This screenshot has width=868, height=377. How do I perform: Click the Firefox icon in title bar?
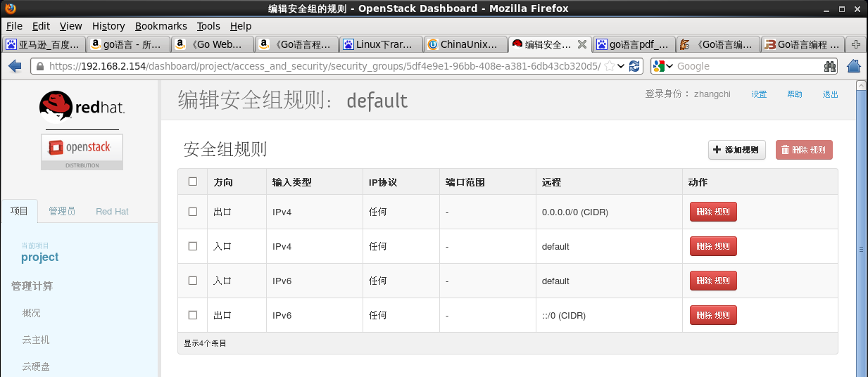(x=10, y=8)
